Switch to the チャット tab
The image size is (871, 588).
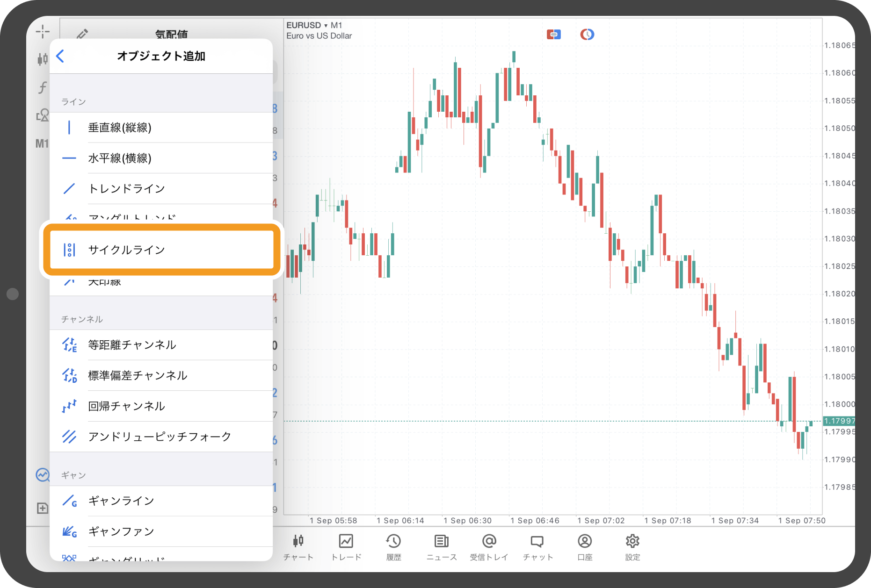point(537,547)
